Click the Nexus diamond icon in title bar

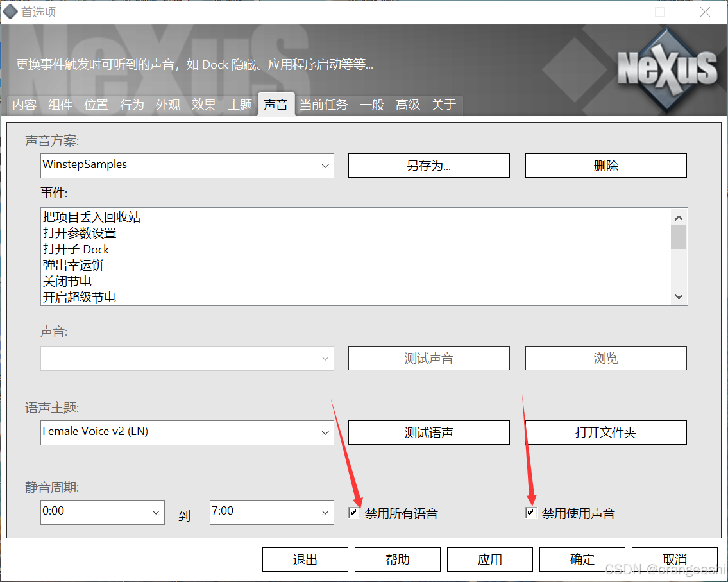click(x=10, y=12)
